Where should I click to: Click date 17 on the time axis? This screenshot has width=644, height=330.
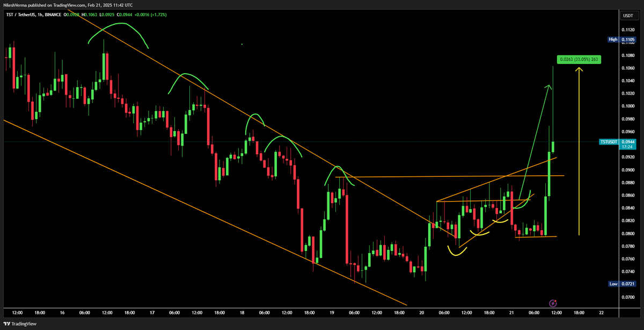pyautogui.click(x=152, y=312)
